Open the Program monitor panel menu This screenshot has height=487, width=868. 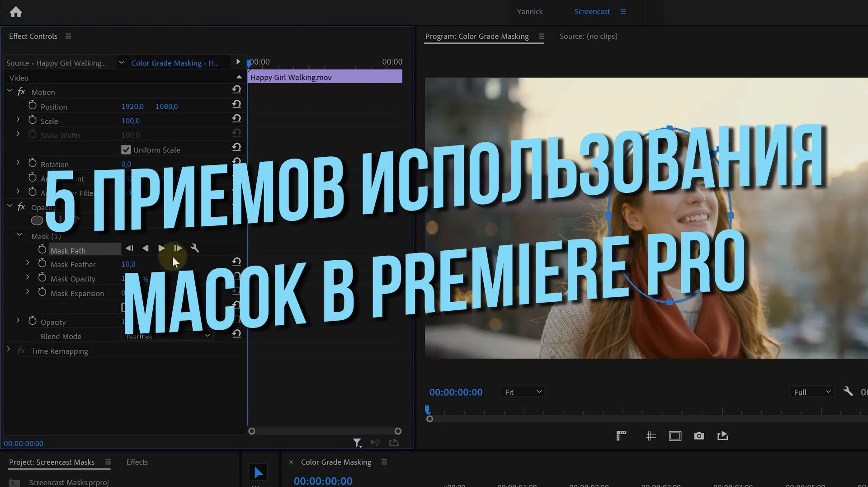pos(541,36)
